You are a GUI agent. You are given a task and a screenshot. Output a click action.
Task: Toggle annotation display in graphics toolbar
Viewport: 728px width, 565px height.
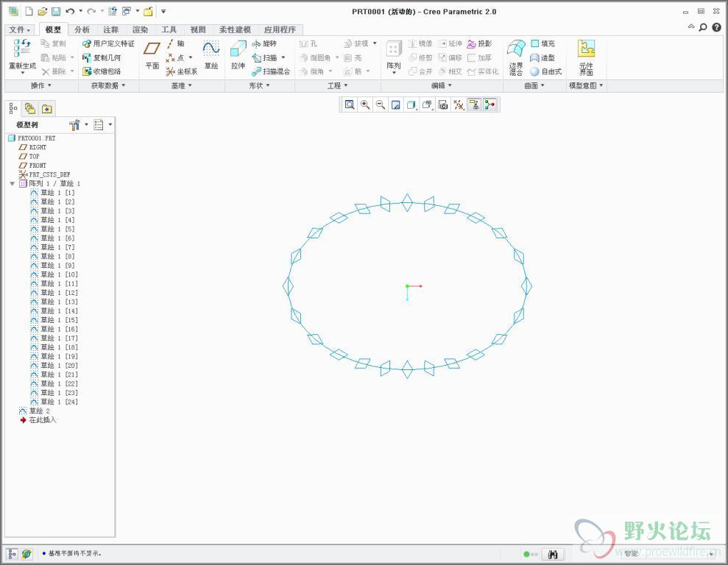[x=474, y=105]
